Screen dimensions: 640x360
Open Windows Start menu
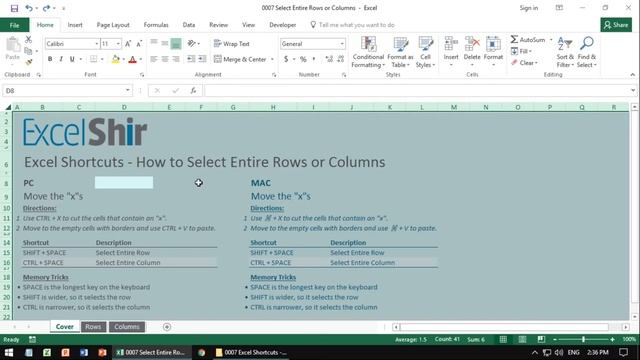(9, 352)
